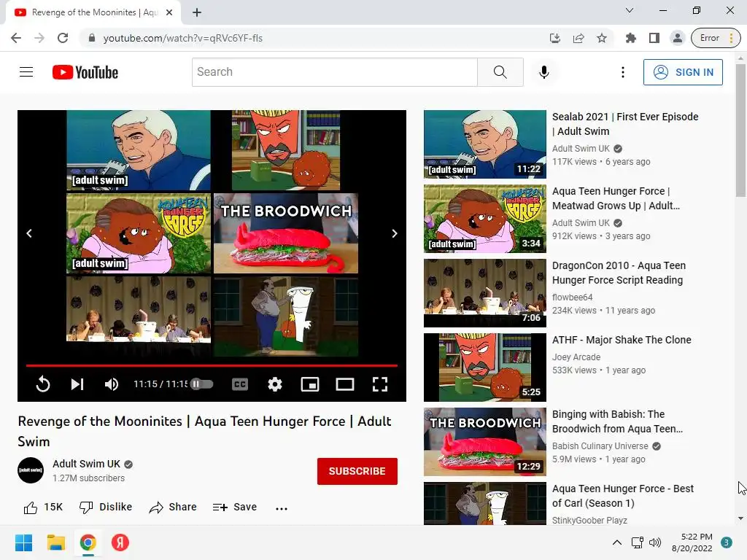Click the page vertical scrollbar
747x560 pixels.
tap(740, 130)
